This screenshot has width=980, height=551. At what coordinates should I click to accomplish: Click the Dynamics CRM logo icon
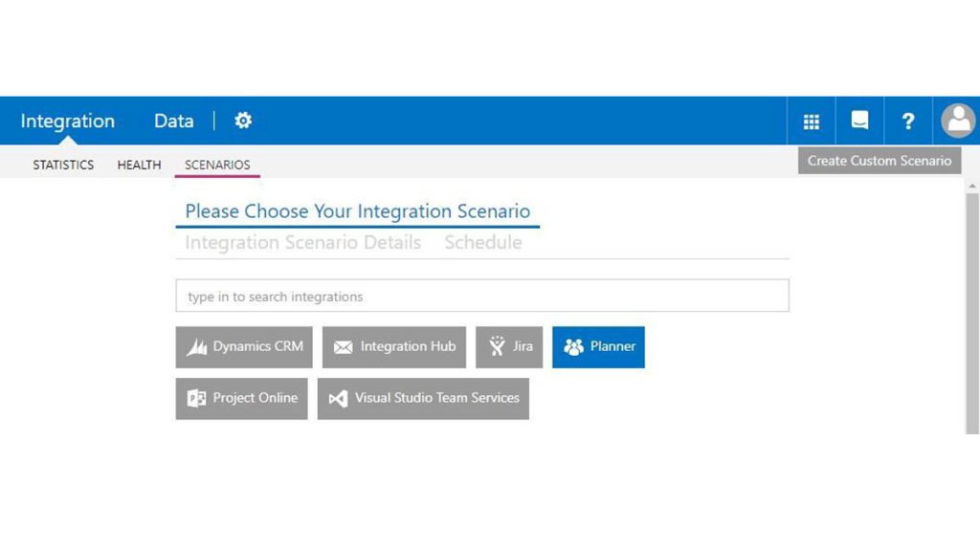[198, 347]
